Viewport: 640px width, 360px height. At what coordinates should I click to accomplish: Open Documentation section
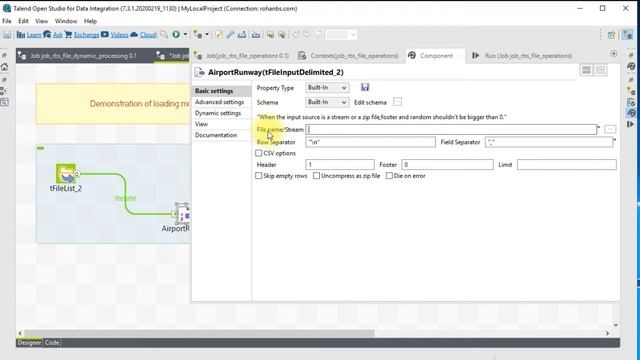coord(221,135)
